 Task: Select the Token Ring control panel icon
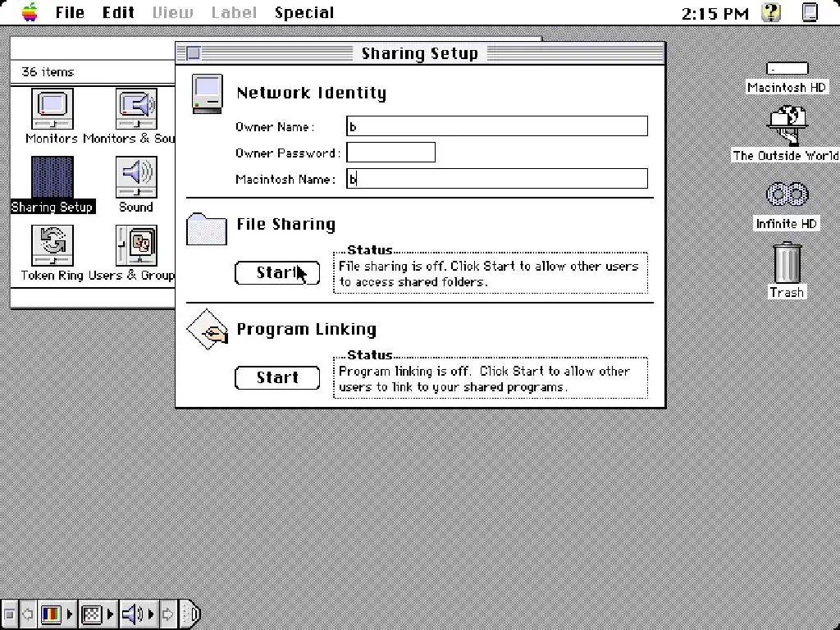tap(52, 245)
